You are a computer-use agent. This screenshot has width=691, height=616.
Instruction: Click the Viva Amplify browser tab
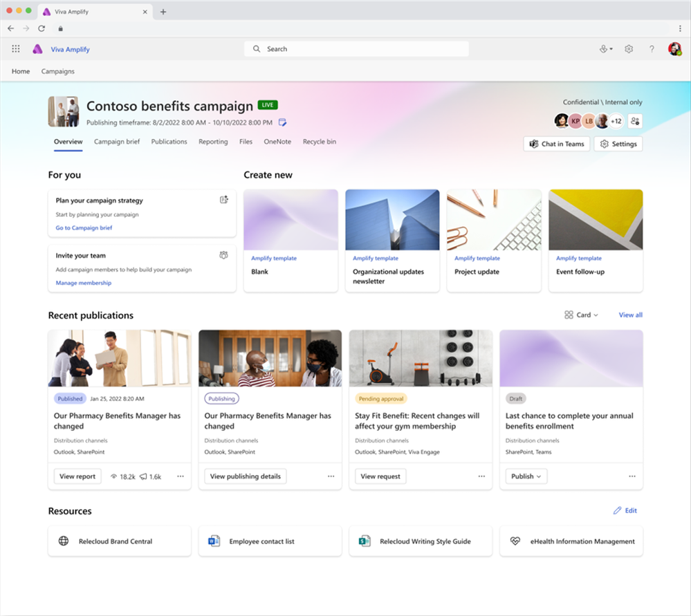tap(95, 12)
